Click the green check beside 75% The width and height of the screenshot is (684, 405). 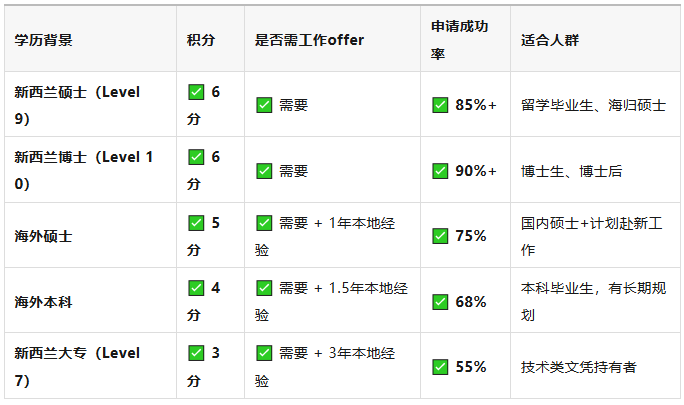440,236
